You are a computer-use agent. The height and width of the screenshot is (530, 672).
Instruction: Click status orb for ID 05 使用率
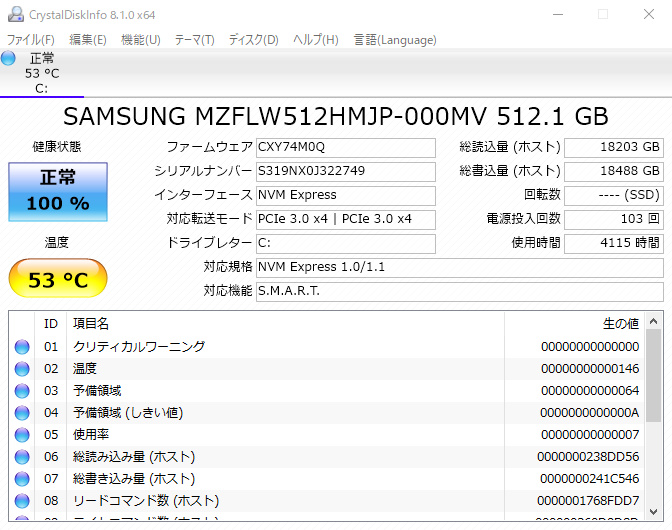pyautogui.click(x=22, y=435)
